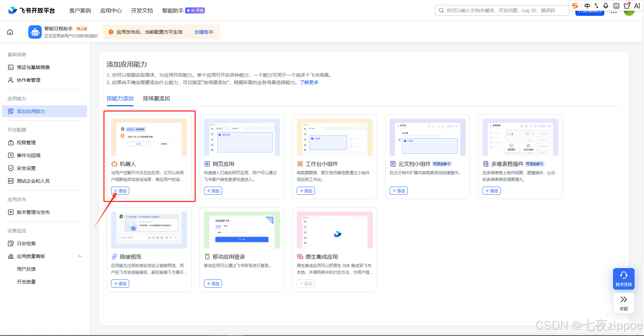Viewport: 644px width, 336px height.
Task: Click the 协作者管理 person icon
Action: (x=11, y=80)
